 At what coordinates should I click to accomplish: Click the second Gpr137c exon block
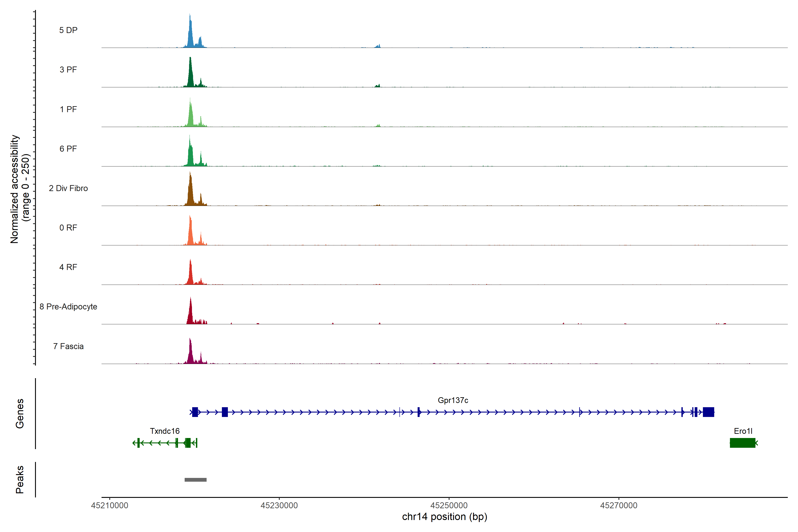[225, 412]
